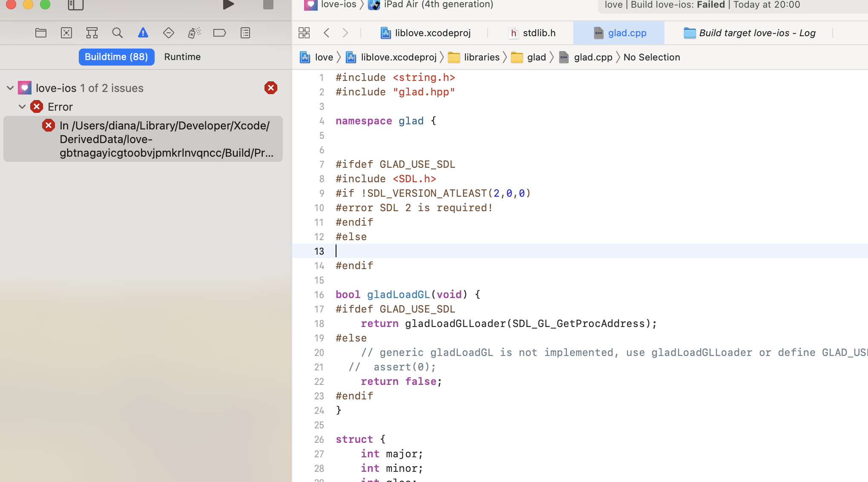Select the glad.cpp tab
Screen dimensions: 868x482
pos(620,33)
